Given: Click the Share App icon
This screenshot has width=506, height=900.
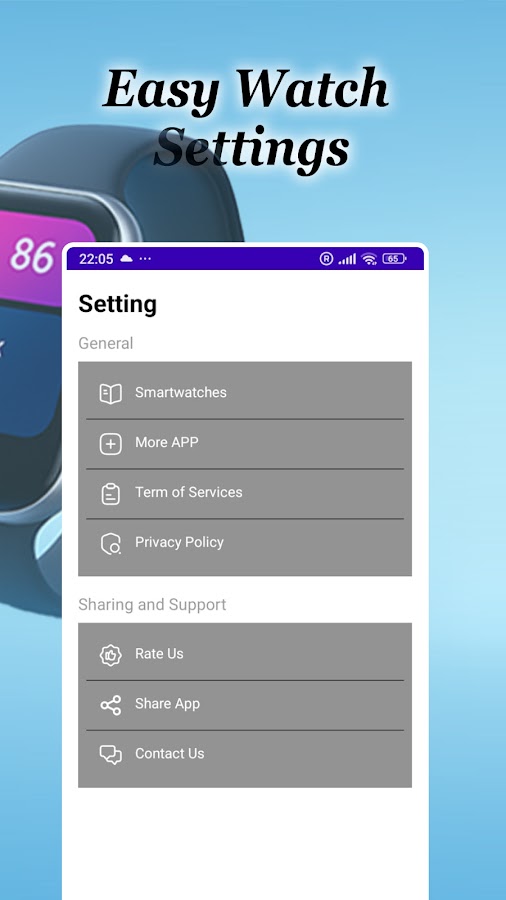Looking at the screenshot, I should [110, 705].
